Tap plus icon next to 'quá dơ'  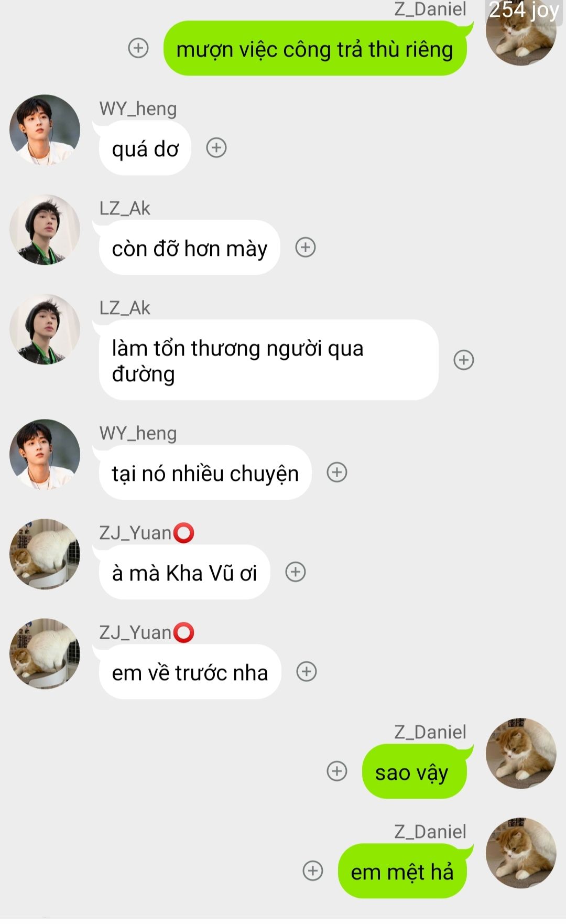tap(216, 147)
